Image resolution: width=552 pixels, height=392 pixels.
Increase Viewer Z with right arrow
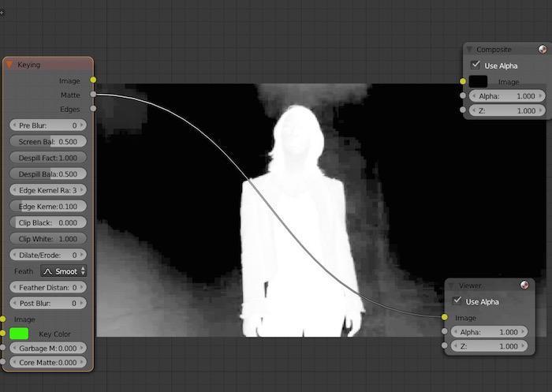523,346
